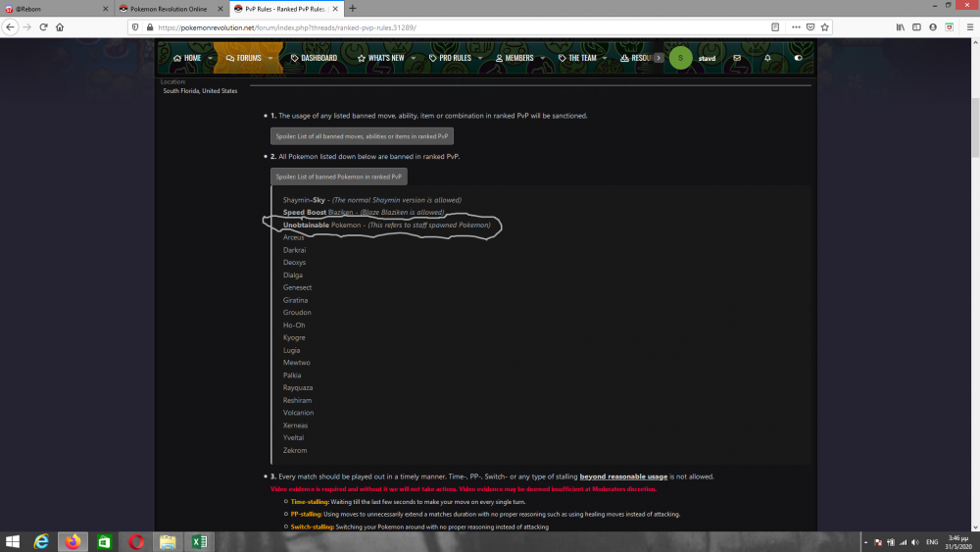Expand the FORUMS nav dropdown arrow
This screenshot has width=980, height=552.
(x=270, y=58)
